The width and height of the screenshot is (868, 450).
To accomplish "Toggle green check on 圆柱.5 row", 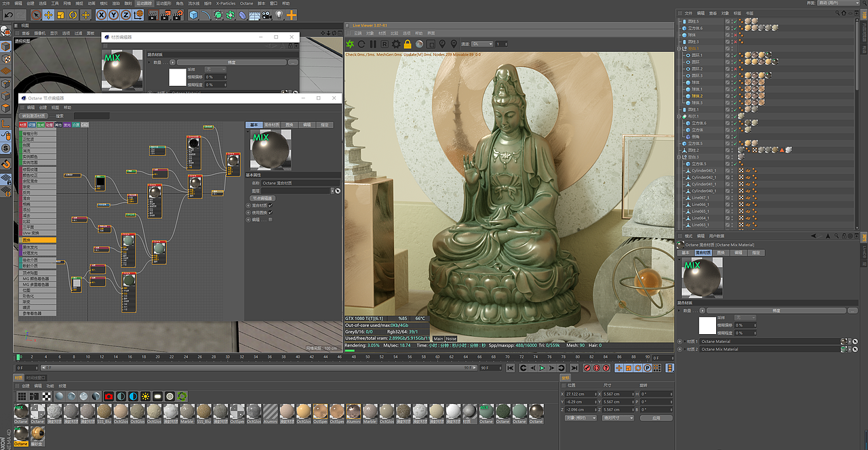I will [x=735, y=22].
